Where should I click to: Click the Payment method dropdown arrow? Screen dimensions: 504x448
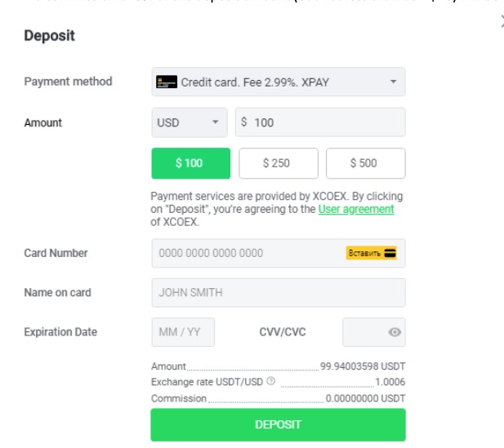pos(393,82)
